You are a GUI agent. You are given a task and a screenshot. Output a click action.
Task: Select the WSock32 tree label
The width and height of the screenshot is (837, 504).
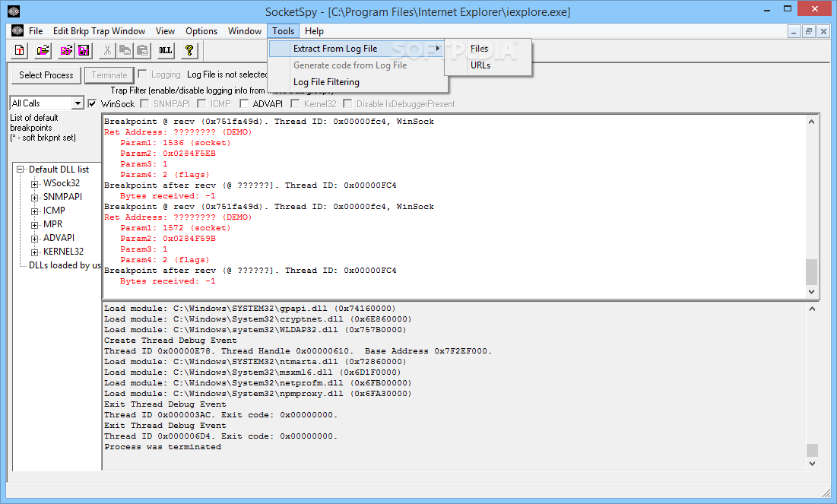(x=62, y=183)
